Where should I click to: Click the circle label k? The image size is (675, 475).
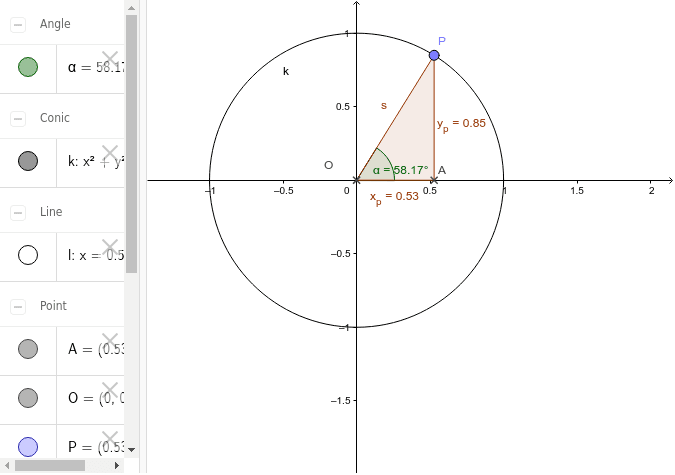[286, 71]
